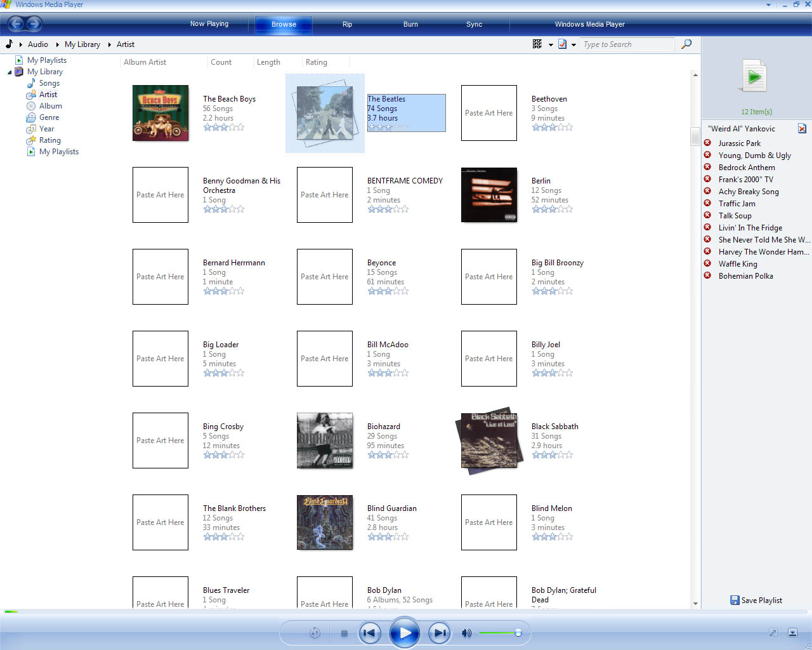Open the Layout Options dropdown arrow
The image size is (812, 650).
[x=573, y=44]
